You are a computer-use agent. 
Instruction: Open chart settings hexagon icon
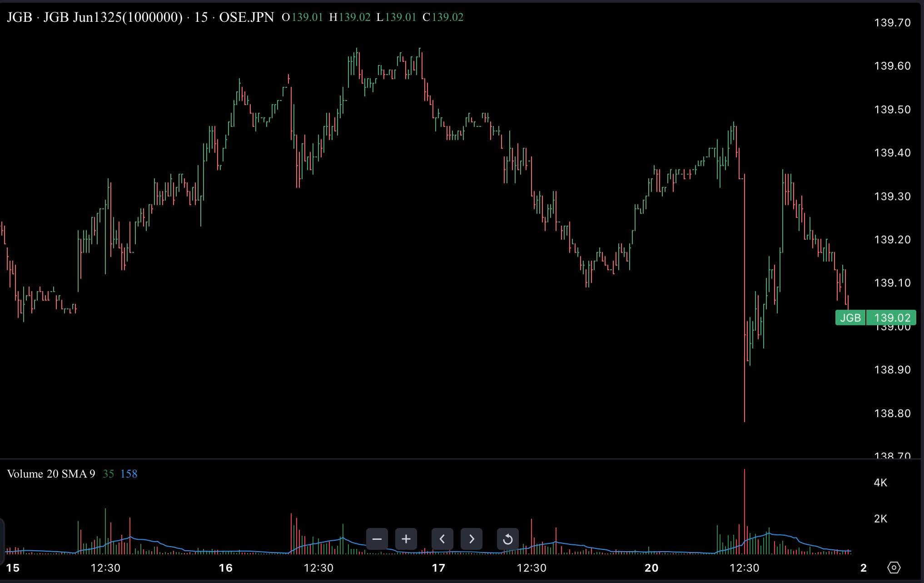tap(894, 568)
